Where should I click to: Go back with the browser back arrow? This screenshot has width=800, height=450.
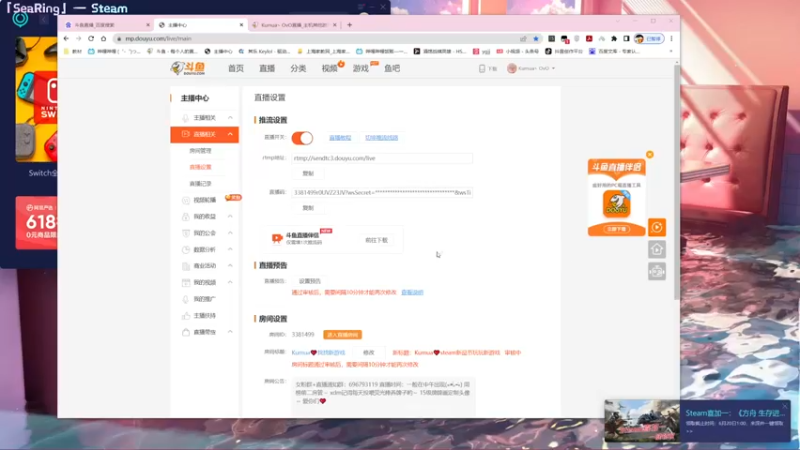(x=66, y=38)
